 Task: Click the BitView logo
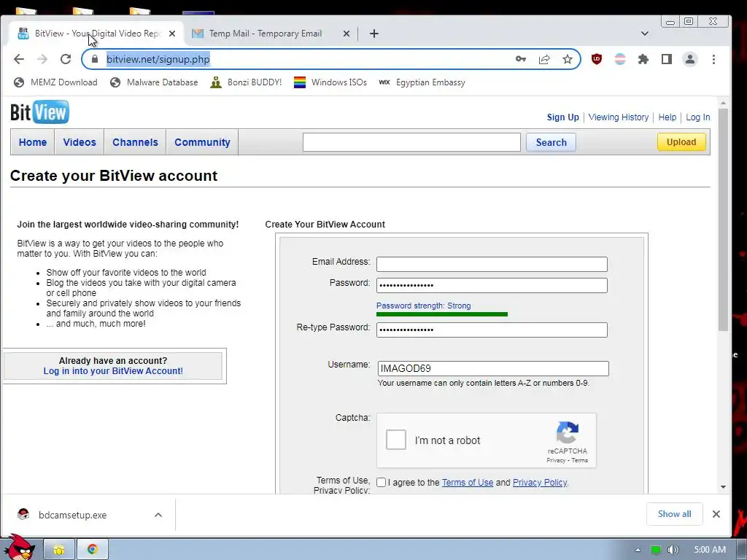tap(39, 112)
